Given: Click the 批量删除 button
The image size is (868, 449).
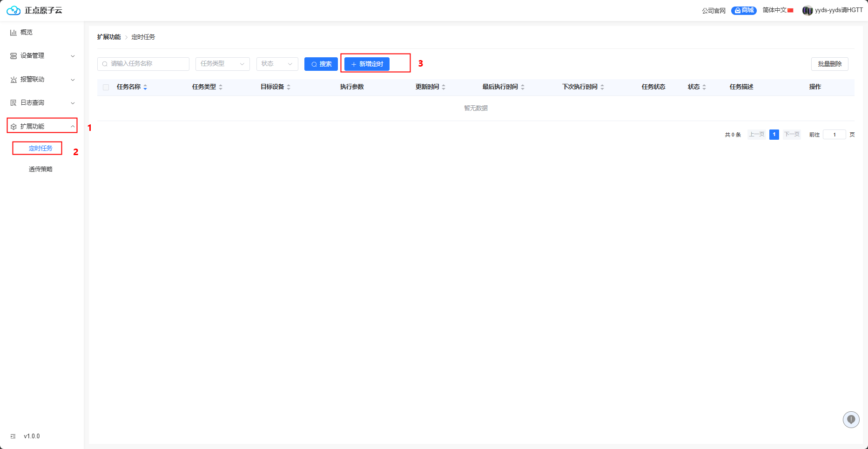Looking at the screenshot, I should tap(829, 64).
